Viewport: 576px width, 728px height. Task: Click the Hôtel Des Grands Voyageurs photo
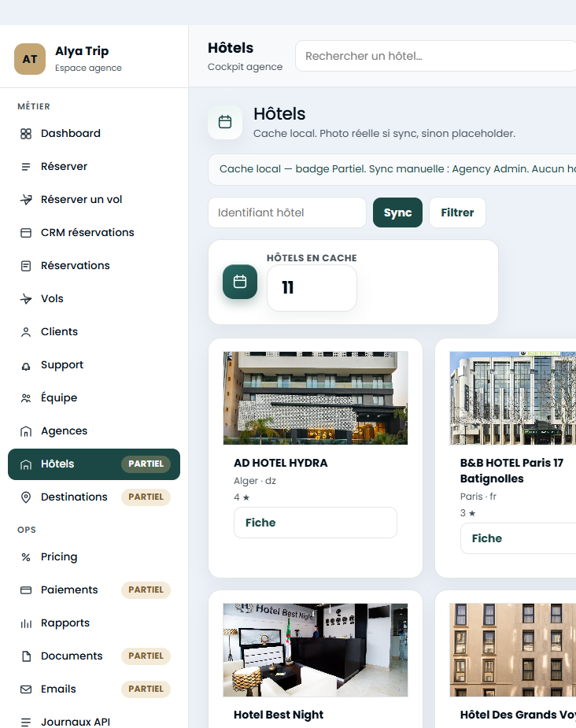(513, 650)
